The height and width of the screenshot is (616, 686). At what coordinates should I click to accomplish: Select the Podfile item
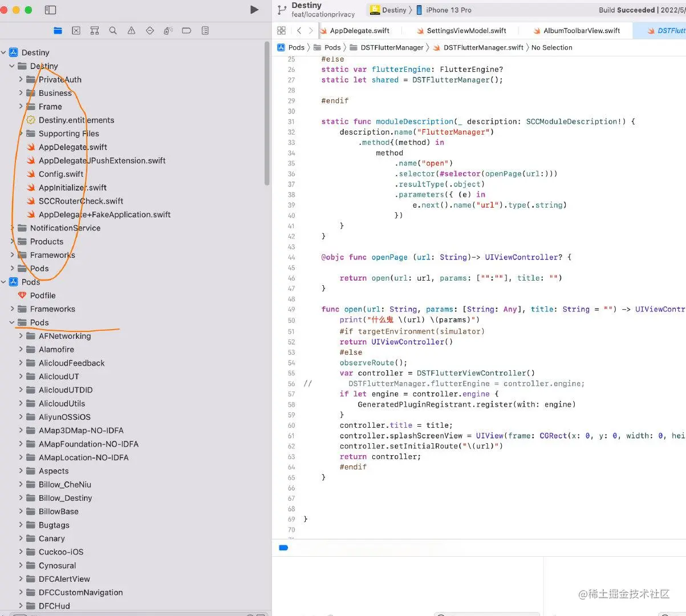point(43,295)
